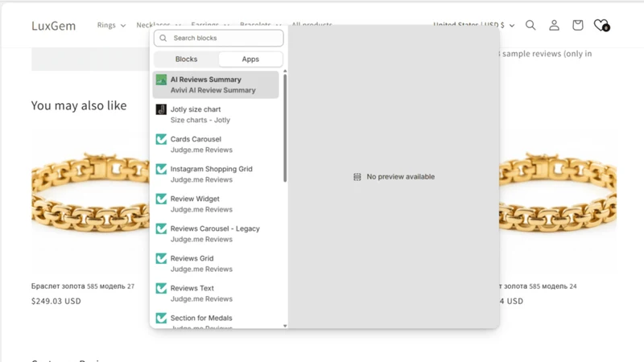Click the sample reviews (only in text
Image resolution: width=644 pixels, height=362 pixels.
[x=547, y=54]
